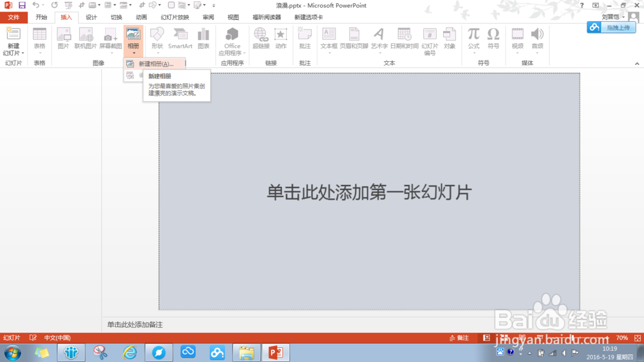Viewport: 644px width, 362px height.
Task: Insert a Hyperlink (超链接)
Action: 261,38
